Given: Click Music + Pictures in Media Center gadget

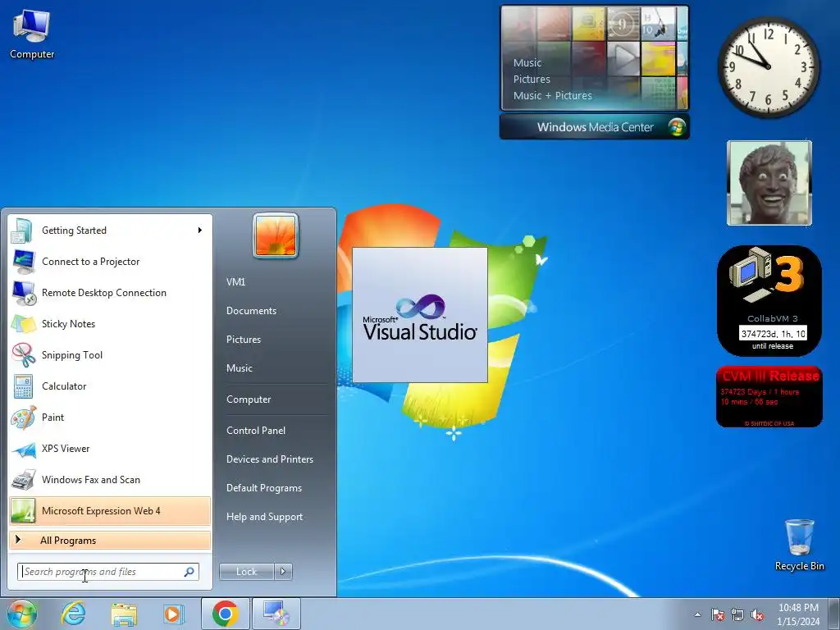Looking at the screenshot, I should (552, 95).
